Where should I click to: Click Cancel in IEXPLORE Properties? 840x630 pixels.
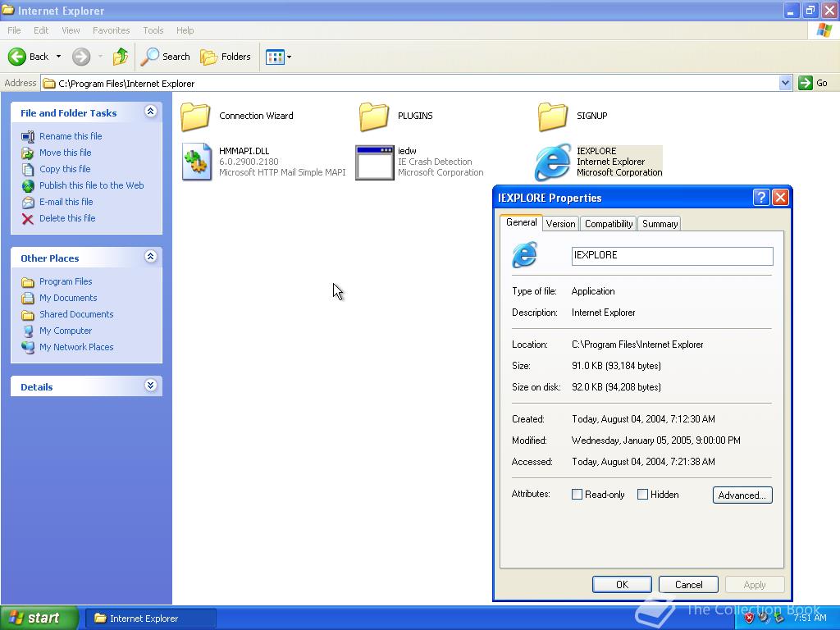coord(688,584)
